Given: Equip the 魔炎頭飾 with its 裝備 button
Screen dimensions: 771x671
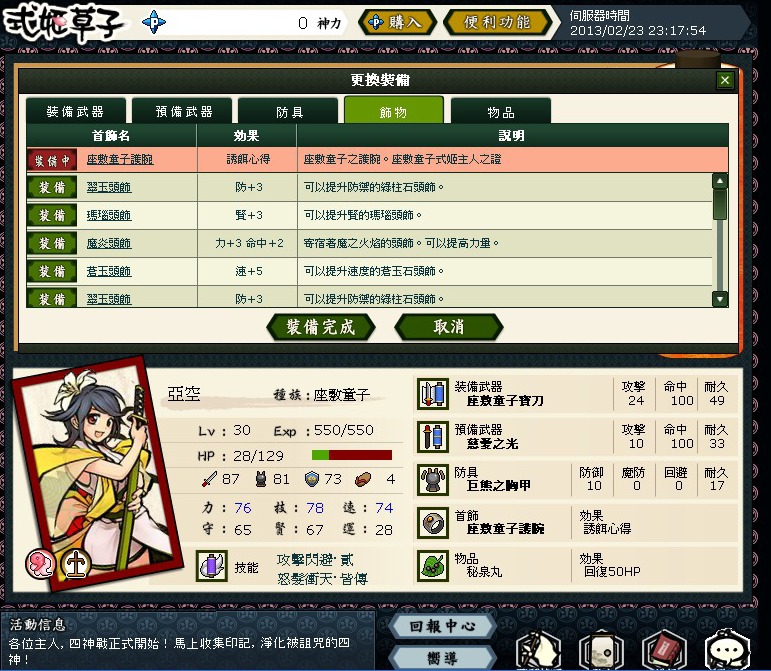Looking at the screenshot, I should pyautogui.click(x=52, y=243).
